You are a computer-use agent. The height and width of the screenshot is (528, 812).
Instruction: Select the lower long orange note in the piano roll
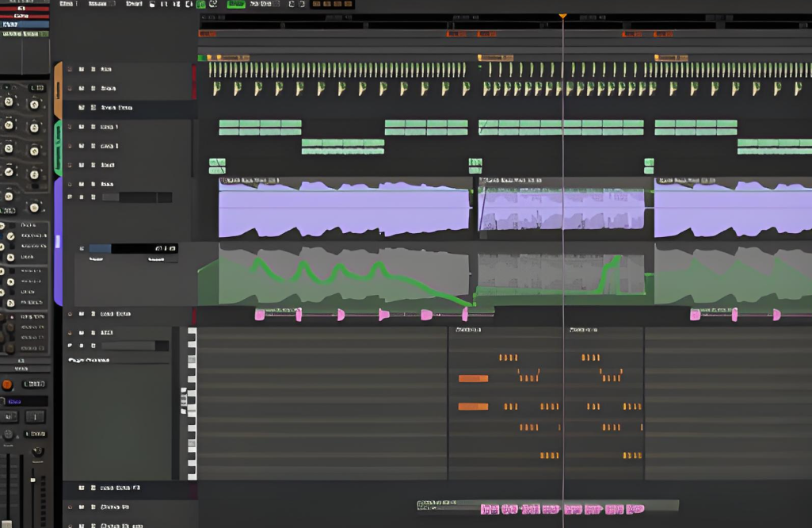pos(473,407)
